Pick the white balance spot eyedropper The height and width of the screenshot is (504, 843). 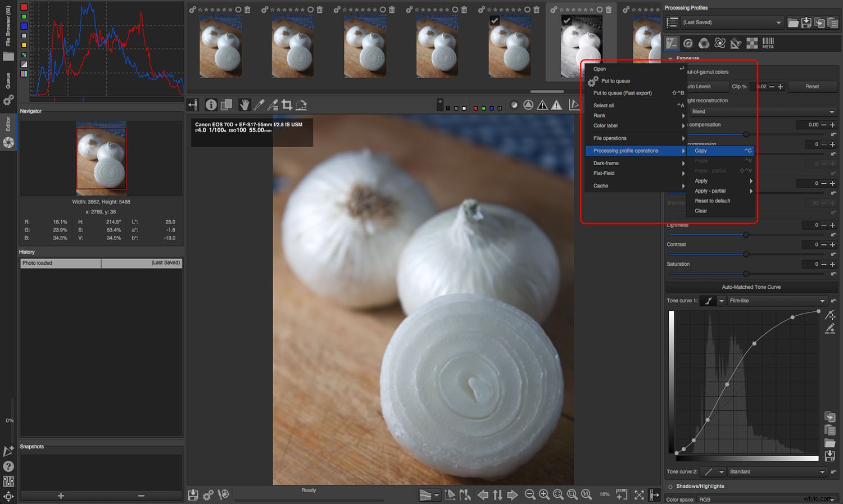(259, 105)
